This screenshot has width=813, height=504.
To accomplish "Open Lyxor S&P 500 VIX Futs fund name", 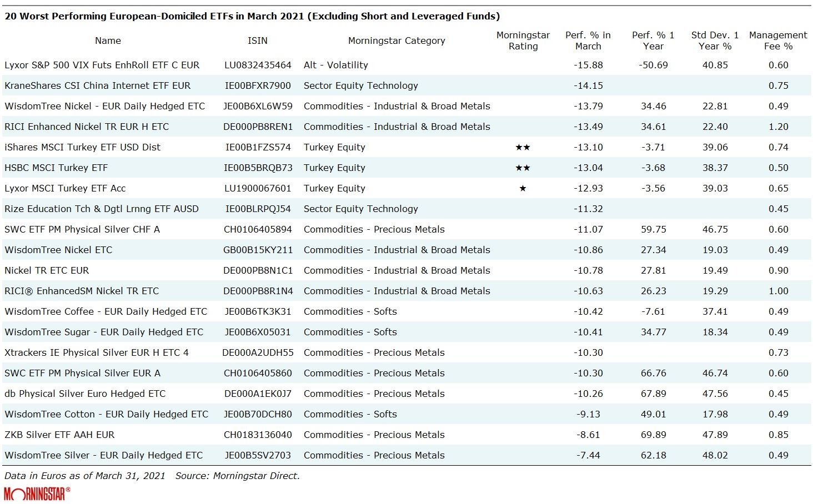I will coord(102,65).
